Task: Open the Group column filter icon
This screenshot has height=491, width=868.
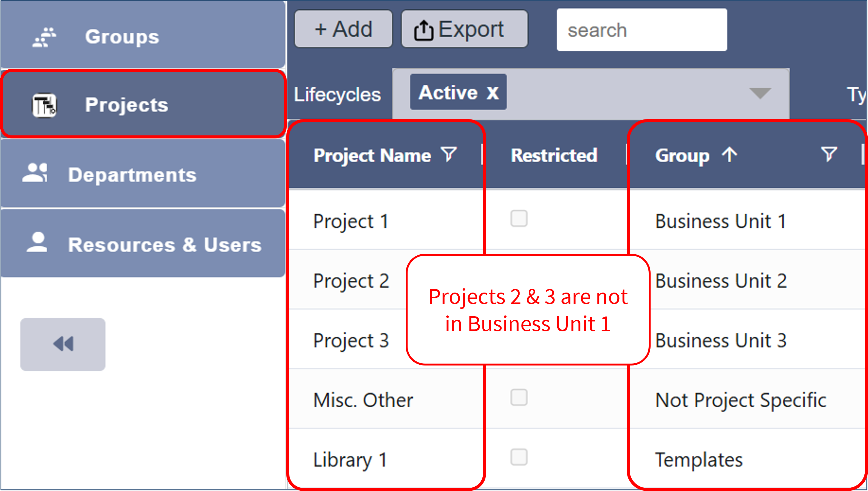Action: [x=829, y=154]
